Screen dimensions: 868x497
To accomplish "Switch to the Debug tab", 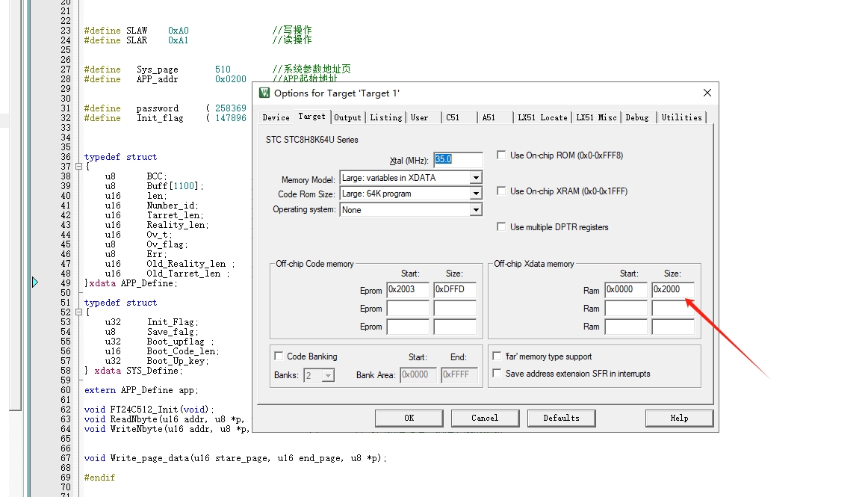I will coord(636,117).
